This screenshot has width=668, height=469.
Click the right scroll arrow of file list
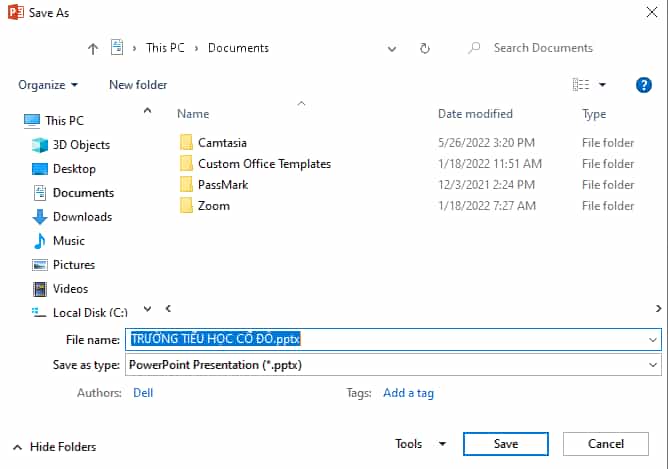(658, 308)
